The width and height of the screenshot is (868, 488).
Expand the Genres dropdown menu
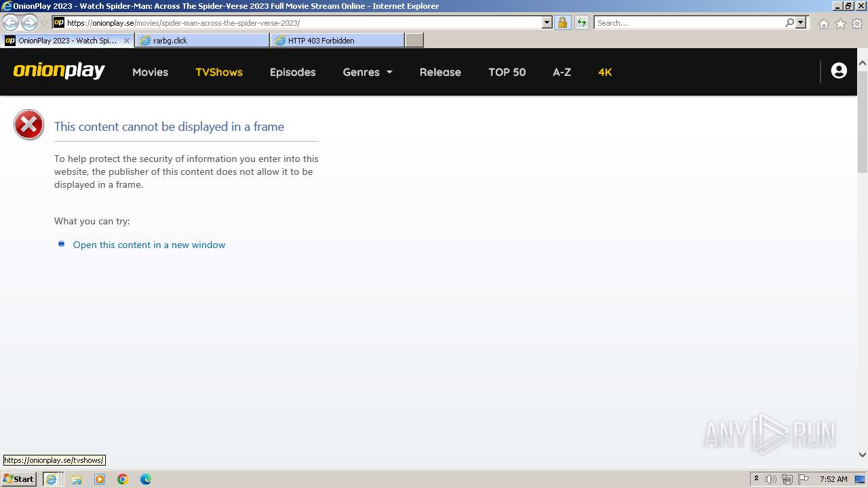coord(368,72)
